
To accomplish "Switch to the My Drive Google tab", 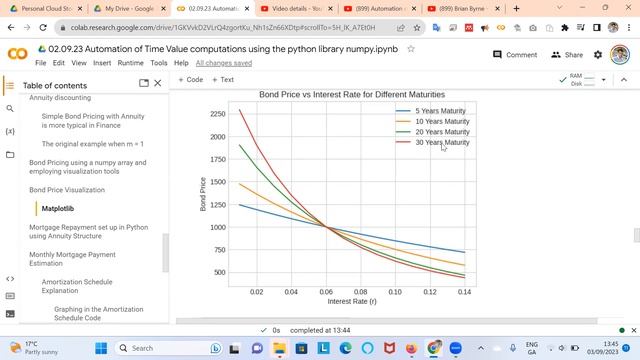I will click(129, 9).
